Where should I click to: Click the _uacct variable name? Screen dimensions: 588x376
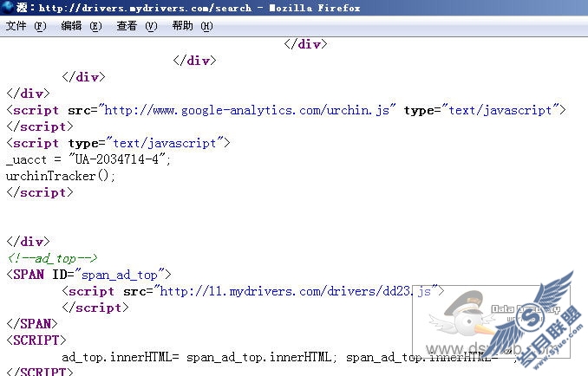[26, 159]
